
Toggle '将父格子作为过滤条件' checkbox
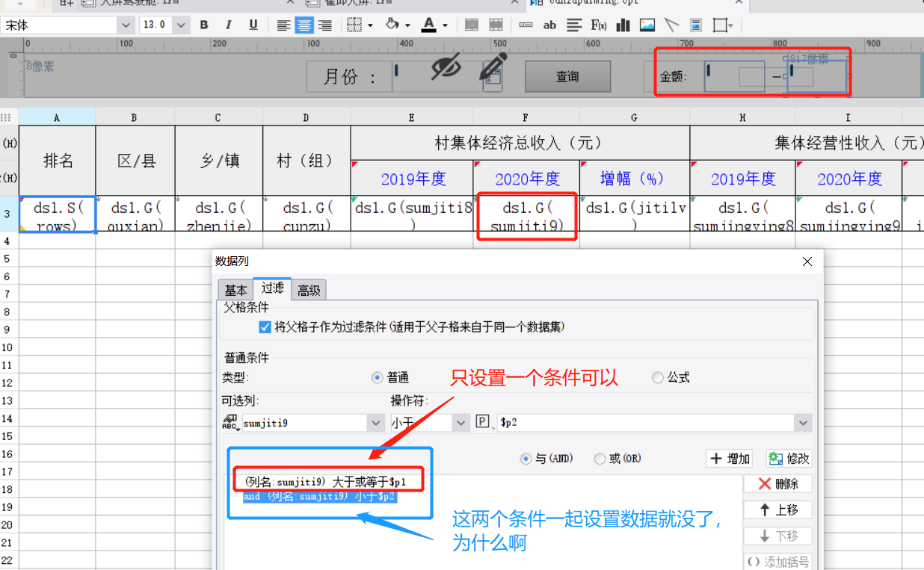(x=265, y=327)
